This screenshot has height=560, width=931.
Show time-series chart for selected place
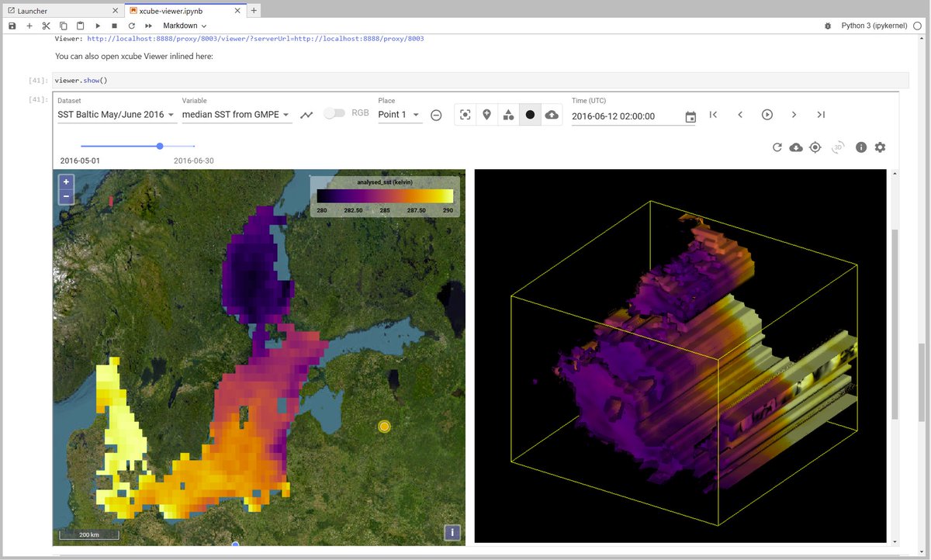306,114
